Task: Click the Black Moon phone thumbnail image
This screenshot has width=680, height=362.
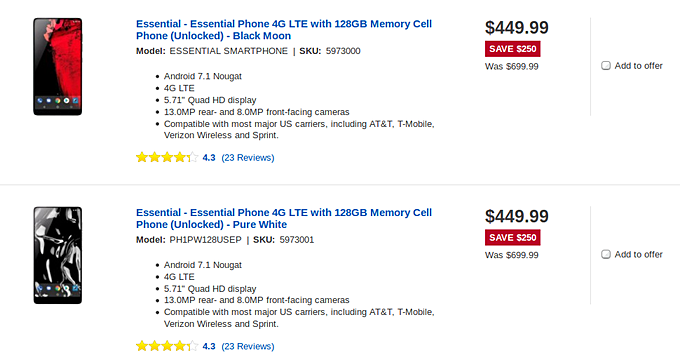Action: click(58, 67)
